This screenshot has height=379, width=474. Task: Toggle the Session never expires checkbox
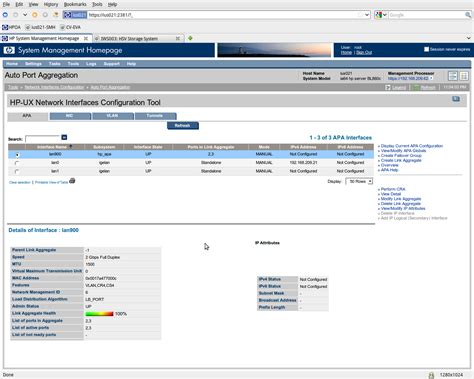click(426, 49)
